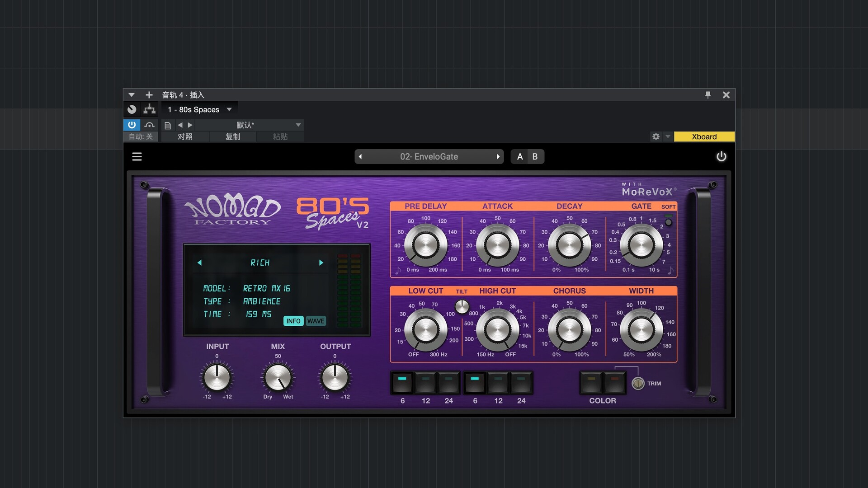The height and width of the screenshot is (488, 868).
Task: Expand the arrow next to gear icon
Action: pos(668,136)
